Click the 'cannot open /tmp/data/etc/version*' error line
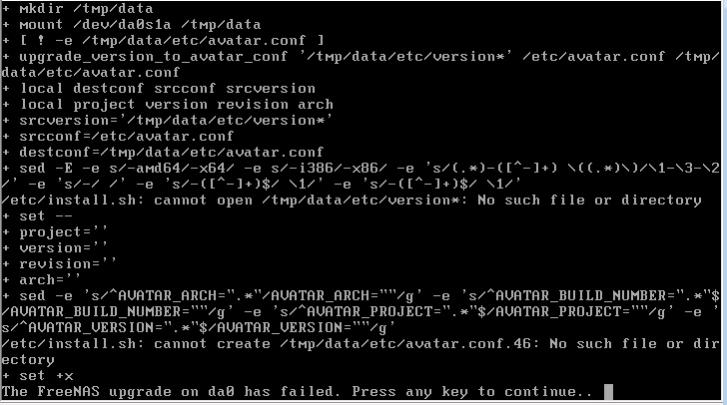727x405 pixels. [351, 201]
